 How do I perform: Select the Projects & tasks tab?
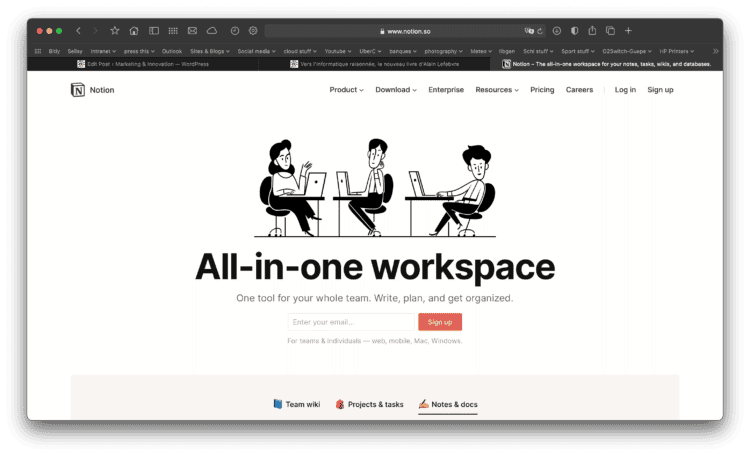pos(369,404)
